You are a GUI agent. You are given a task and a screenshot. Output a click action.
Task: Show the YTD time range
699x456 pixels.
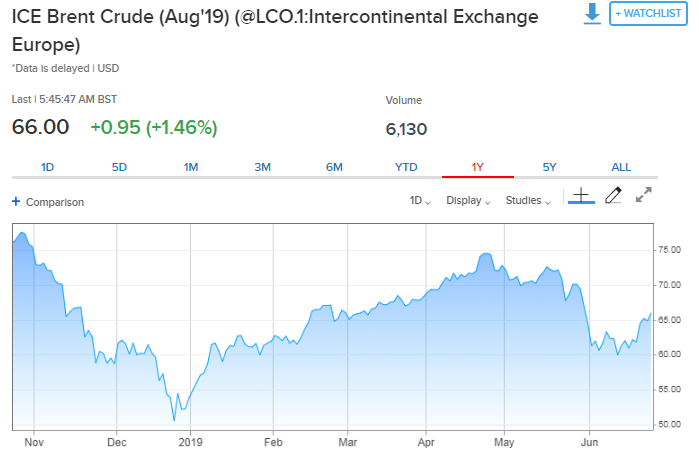(406, 167)
